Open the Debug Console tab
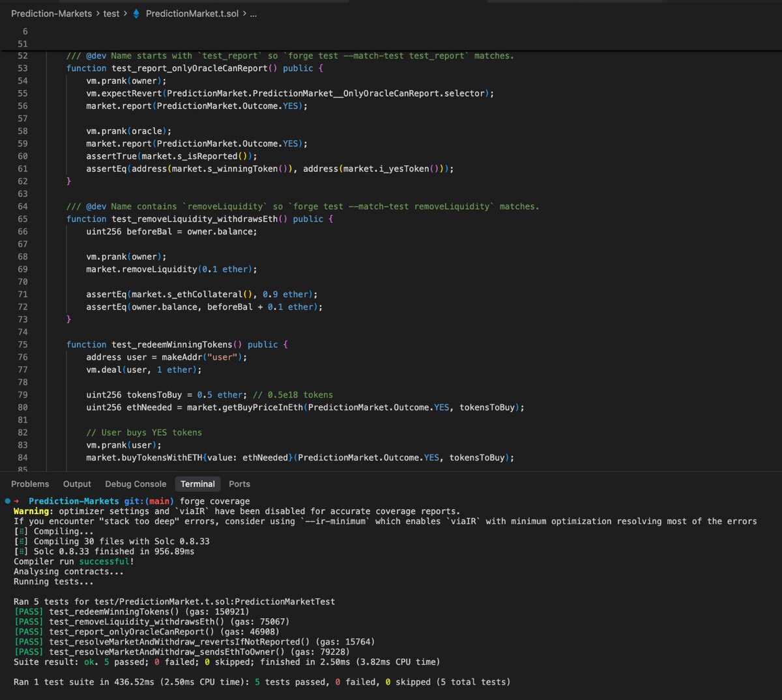The image size is (782, 700). pos(136,484)
